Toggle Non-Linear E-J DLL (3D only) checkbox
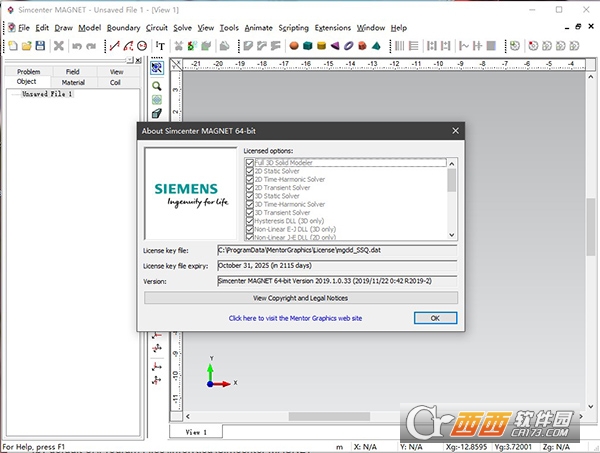 (250, 229)
